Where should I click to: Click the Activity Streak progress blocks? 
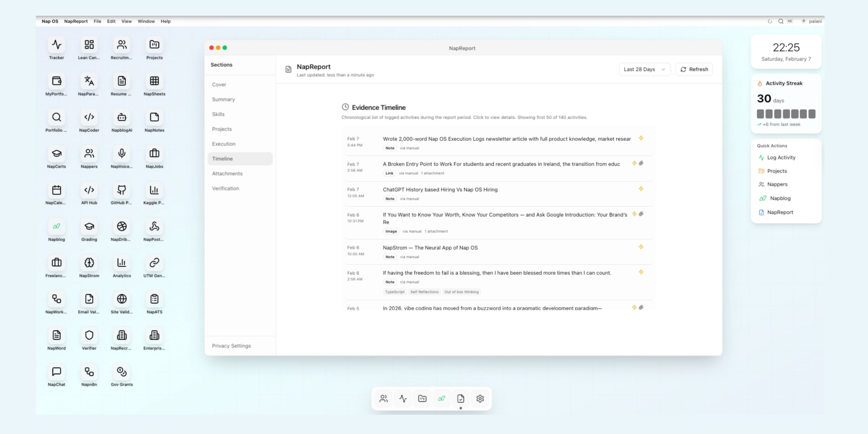click(786, 114)
